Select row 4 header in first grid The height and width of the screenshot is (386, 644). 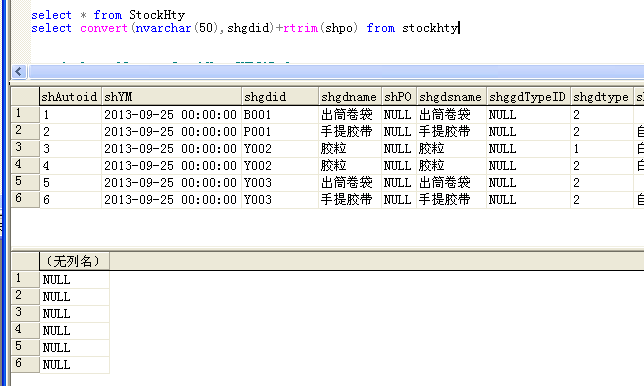coord(25,165)
